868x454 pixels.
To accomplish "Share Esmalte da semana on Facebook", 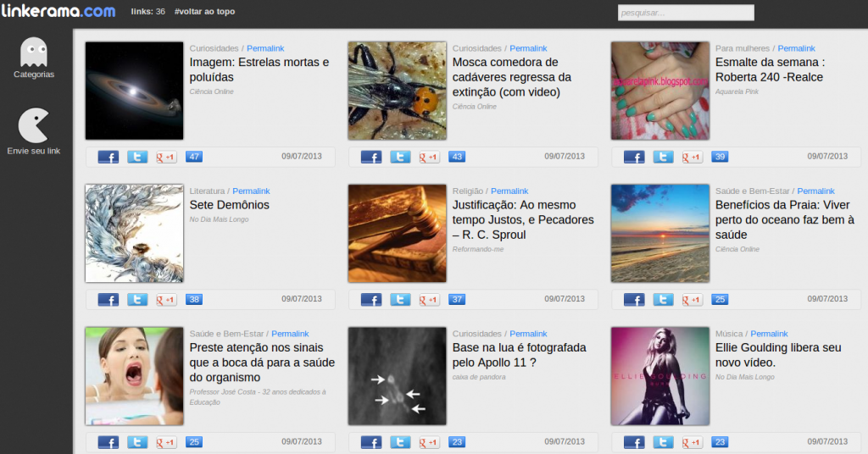I will click(634, 157).
